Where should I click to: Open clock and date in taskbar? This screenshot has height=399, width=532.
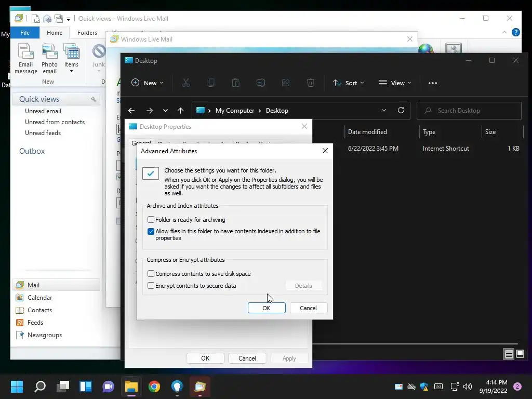[494, 387]
